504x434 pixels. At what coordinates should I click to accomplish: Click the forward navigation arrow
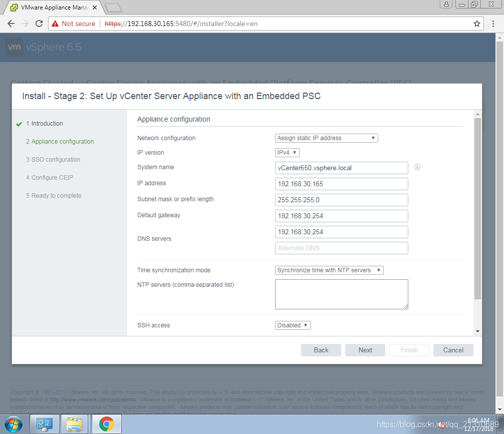(x=25, y=24)
